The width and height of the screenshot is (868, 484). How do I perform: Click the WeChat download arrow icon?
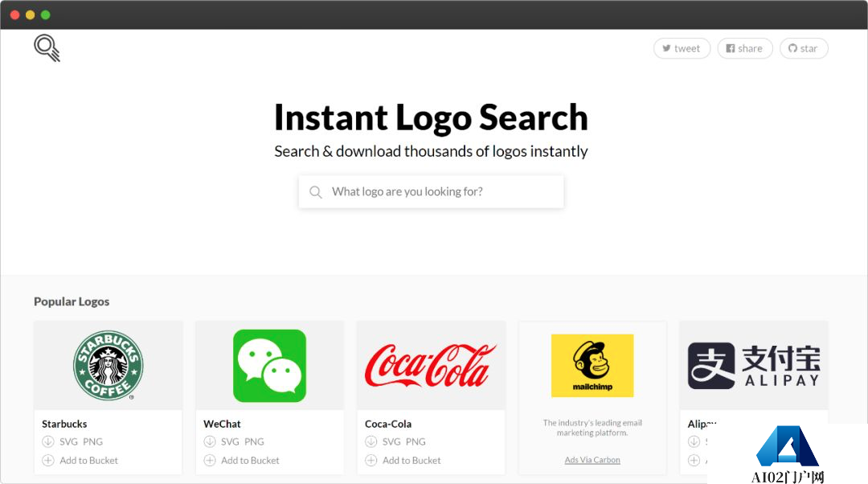pyautogui.click(x=210, y=441)
